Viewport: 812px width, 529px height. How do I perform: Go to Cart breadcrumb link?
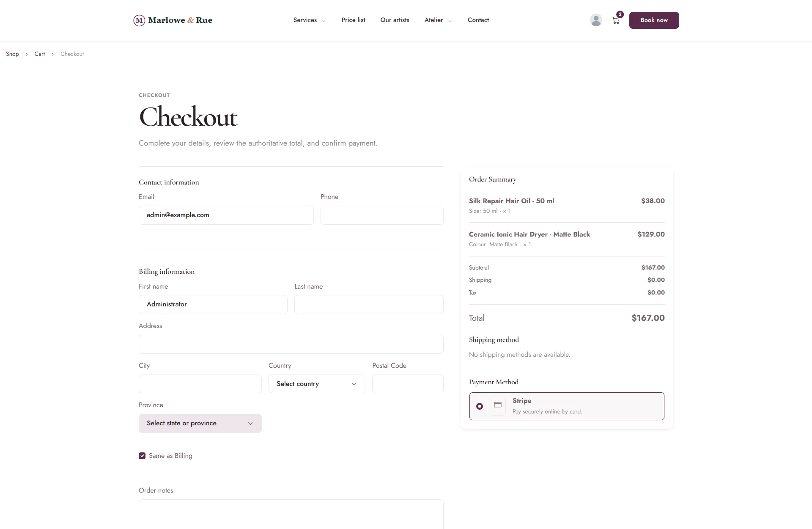39,54
